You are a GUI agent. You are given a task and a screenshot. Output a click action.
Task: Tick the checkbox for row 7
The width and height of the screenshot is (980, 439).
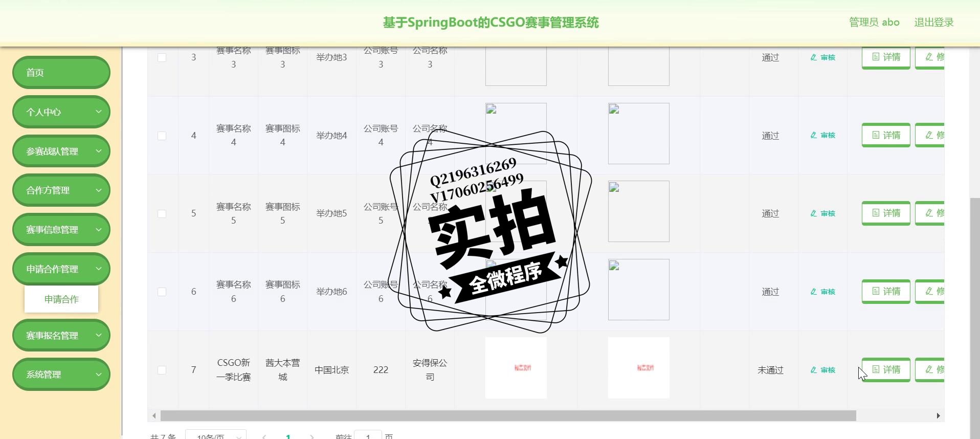pyautogui.click(x=162, y=370)
